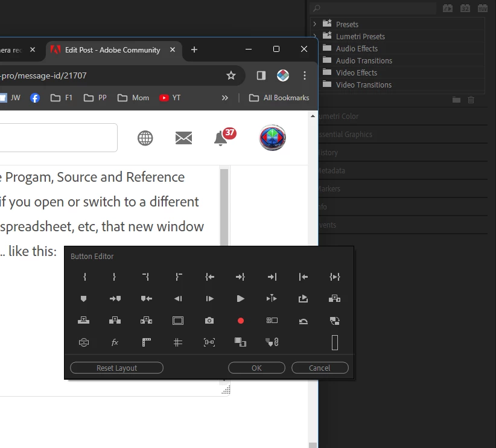Screen dimensions: 496x448
Task: Open the Metadata panel tab
Action: click(x=332, y=171)
